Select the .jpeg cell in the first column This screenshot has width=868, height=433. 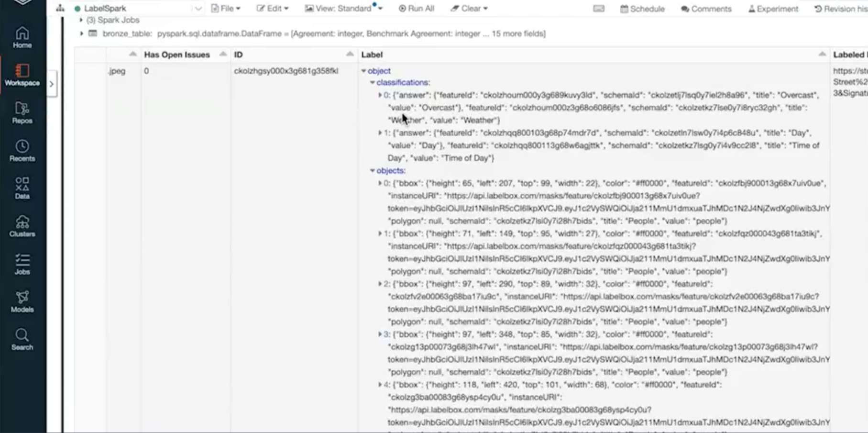coord(117,71)
